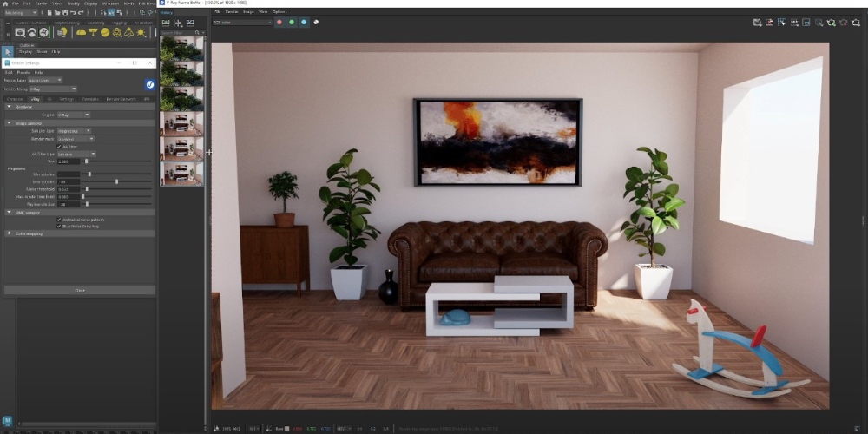Click the V-Ray teapot IPR shelf icon
Image resolution: width=868 pixels, height=434 pixels.
(x=32, y=33)
